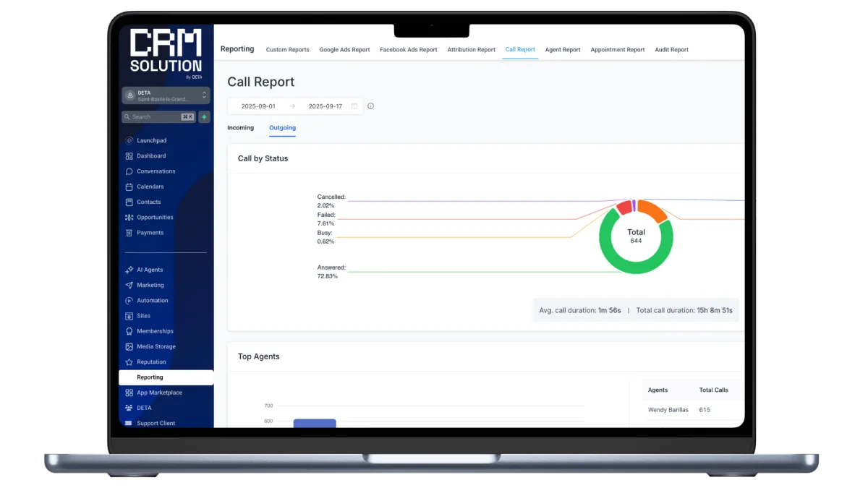This screenshot has height=488, width=868.
Task: Click the CRM Solution logo
Action: coord(166,54)
